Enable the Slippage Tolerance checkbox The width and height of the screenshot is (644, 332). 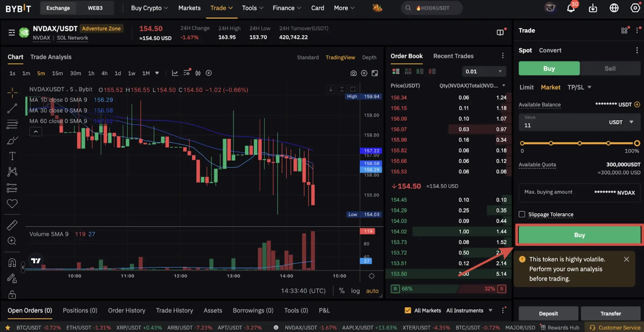(x=522, y=214)
